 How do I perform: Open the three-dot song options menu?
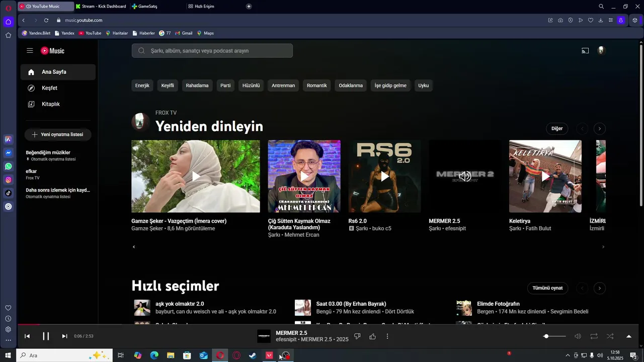[x=387, y=336]
